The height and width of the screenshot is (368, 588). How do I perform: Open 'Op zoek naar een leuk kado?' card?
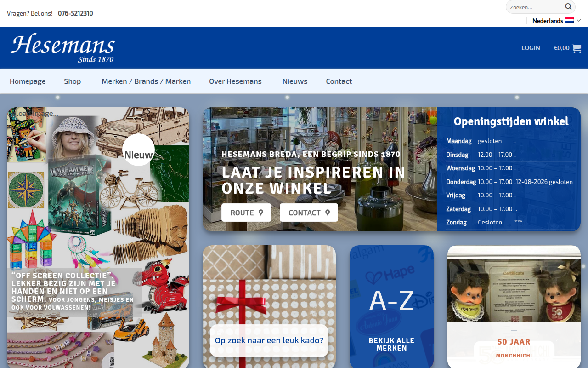(x=269, y=306)
